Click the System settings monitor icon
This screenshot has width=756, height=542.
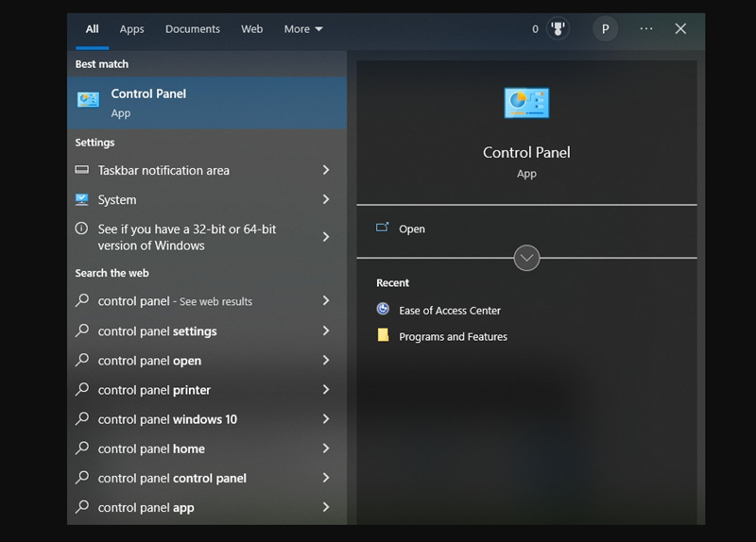[82, 200]
